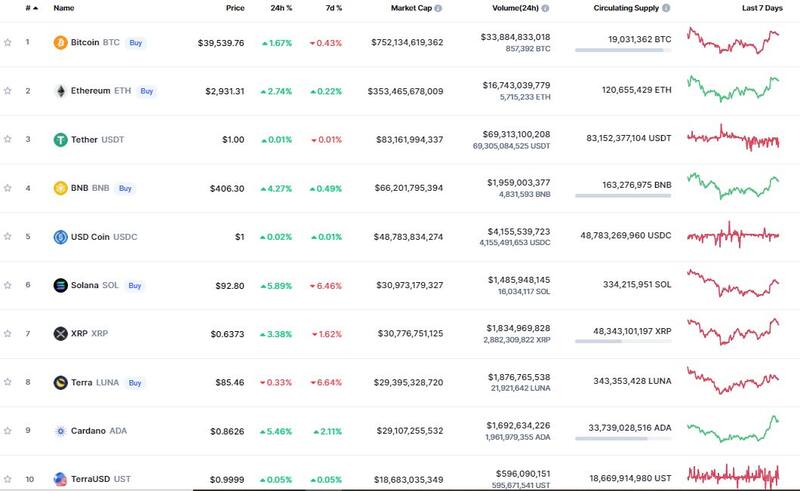Open the Terra LUNA coin link
The height and width of the screenshot is (491, 800).
pyautogui.click(x=95, y=382)
